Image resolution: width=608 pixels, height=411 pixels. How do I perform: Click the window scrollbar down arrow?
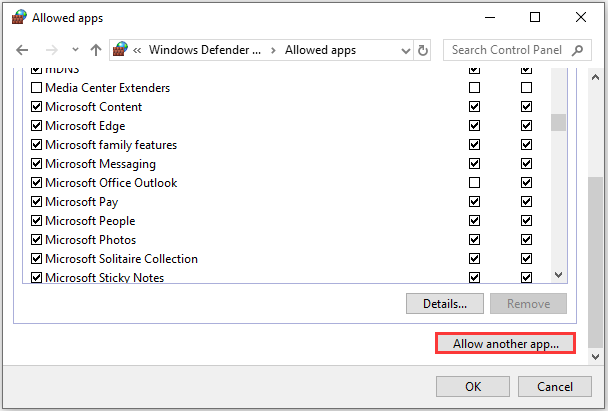coord(595,356)
